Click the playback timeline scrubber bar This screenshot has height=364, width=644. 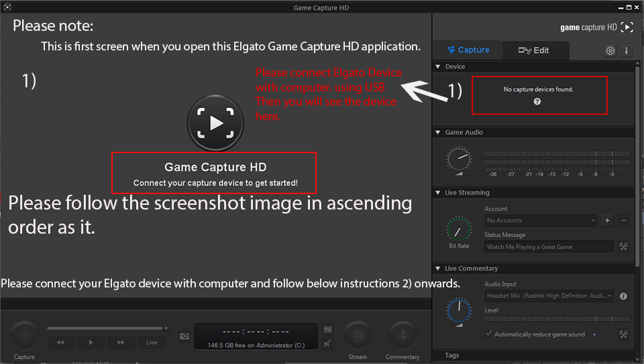pos(106,328)
